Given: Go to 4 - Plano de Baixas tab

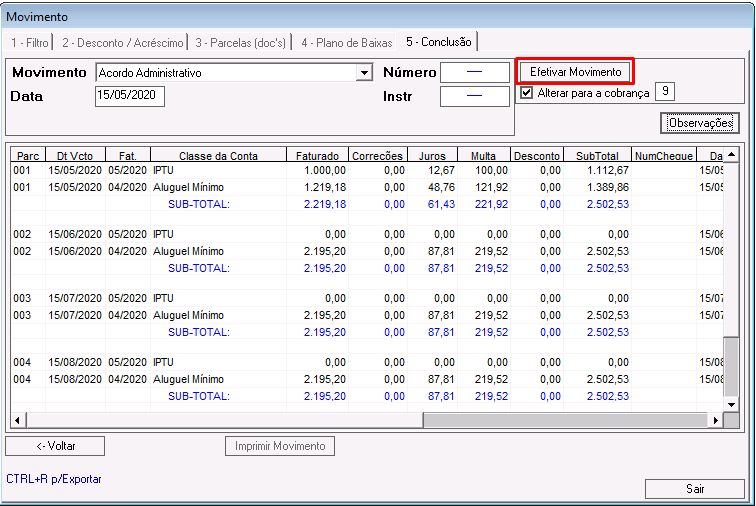Looking at the screenshot, I should pyautogui.click(x=346, y=42).
